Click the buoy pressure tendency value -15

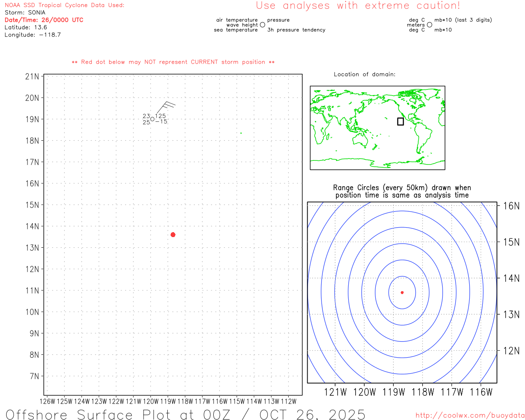coord(161,122)
